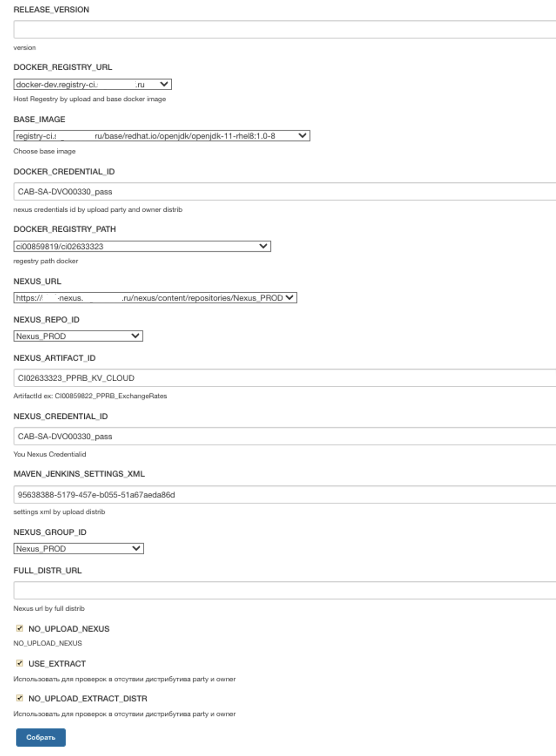This screenshot has height=756, width=556.
Task: Click the NEXUS_ARTIFACT_ID text field
Action: (284, 378)
